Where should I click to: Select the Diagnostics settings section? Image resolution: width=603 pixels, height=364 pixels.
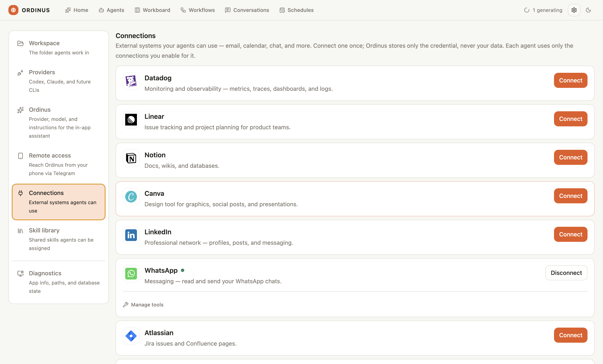59,282
